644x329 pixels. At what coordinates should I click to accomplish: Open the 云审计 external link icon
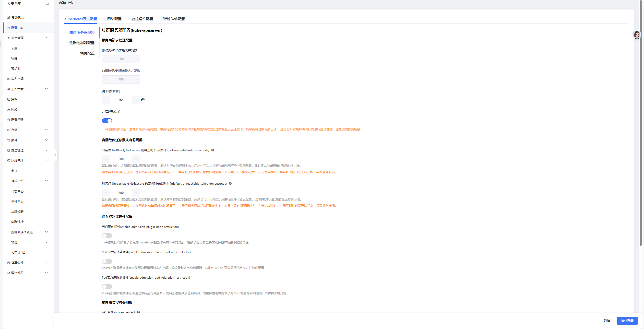[x=24, y=252]
